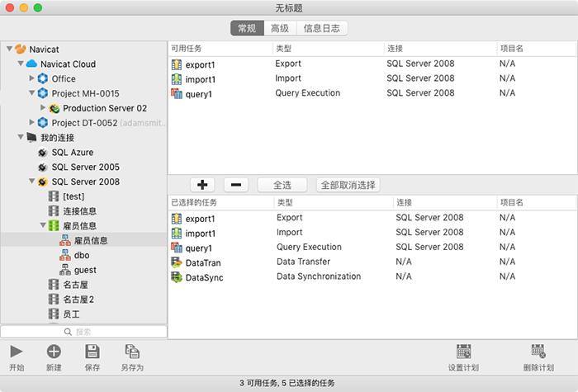Collapse the 雇员信息 database node

pyautogui.click(x=43, y=225)
